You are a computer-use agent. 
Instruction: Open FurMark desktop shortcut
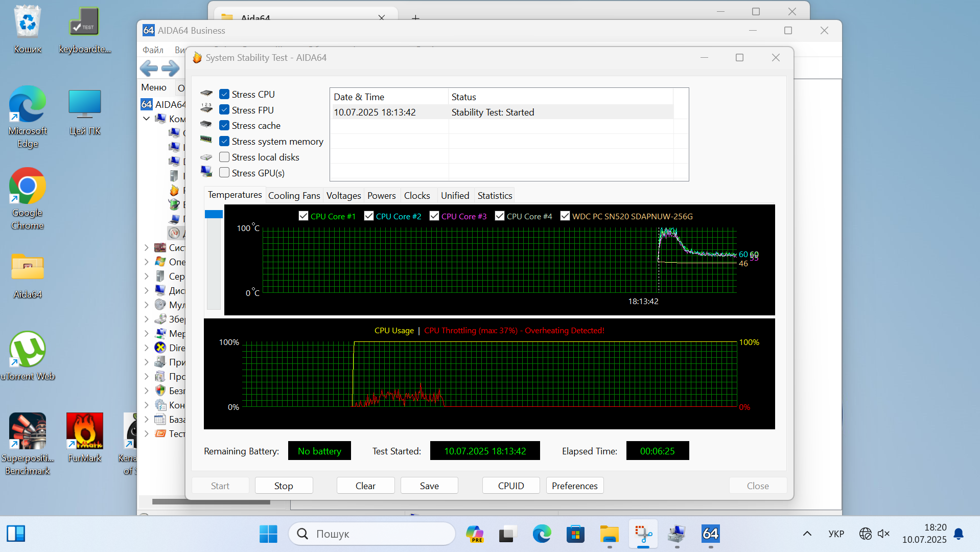click(85, 432)
